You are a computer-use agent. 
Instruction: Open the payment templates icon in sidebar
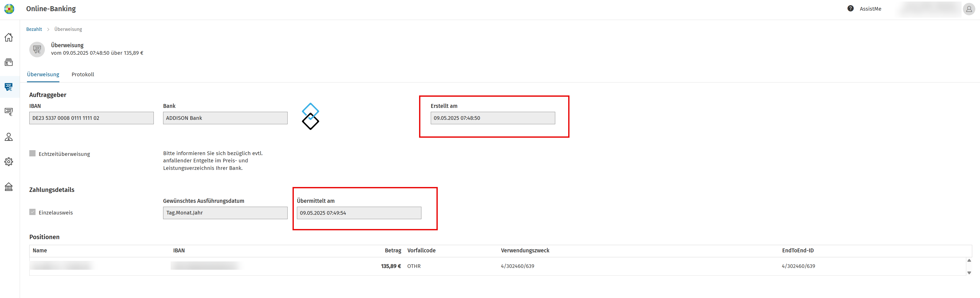[x=9, y=112]
